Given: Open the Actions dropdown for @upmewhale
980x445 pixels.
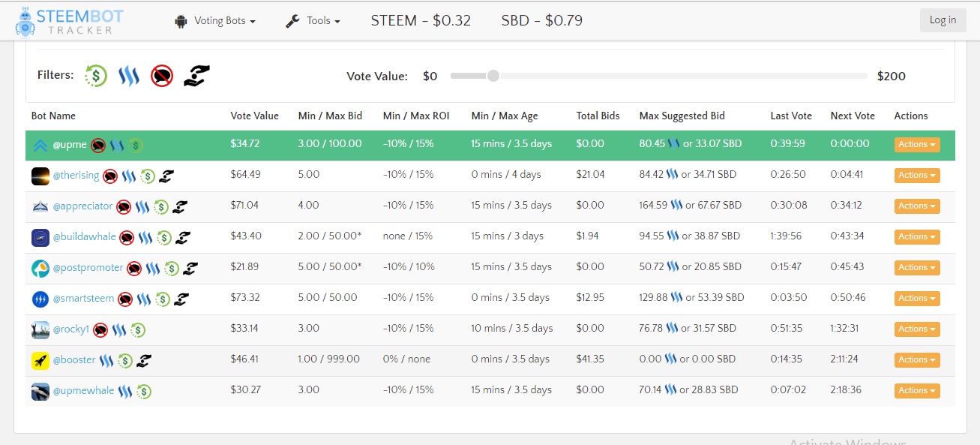Looking at the screenshot, I should (916, 390).
